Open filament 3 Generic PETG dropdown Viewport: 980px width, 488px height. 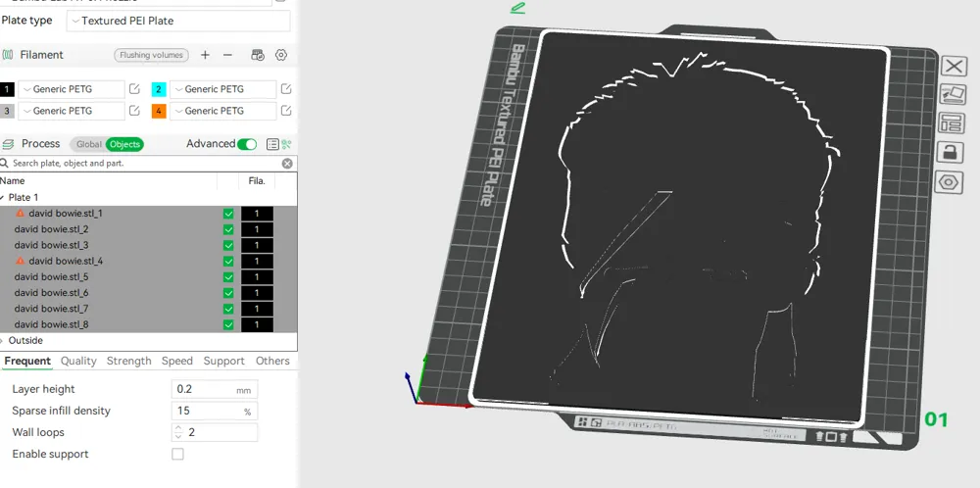pyautogui.click(x=72, y=112)
